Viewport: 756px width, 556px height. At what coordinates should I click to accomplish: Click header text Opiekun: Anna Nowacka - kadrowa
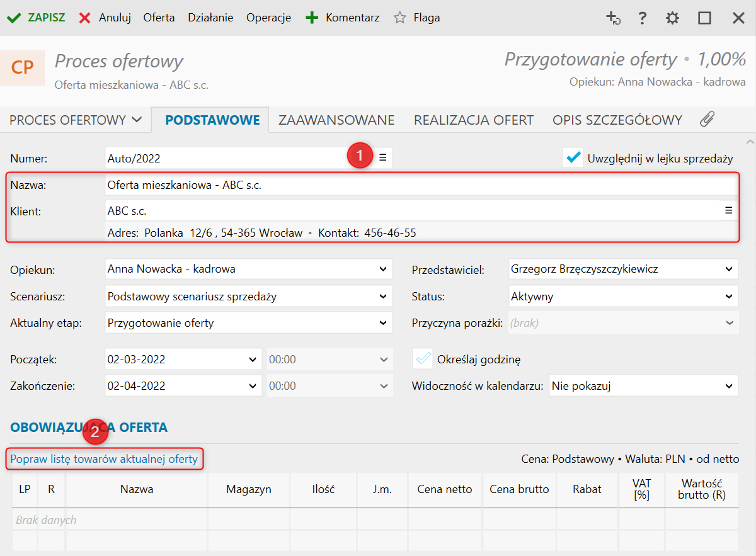coord(658,82)
